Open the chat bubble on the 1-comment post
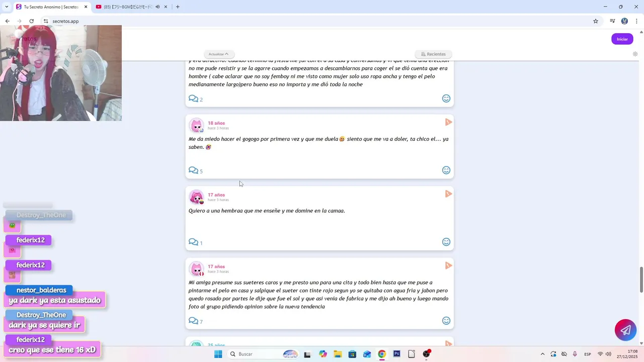Screen dimensions: 644x362 [x=193, y=242]
